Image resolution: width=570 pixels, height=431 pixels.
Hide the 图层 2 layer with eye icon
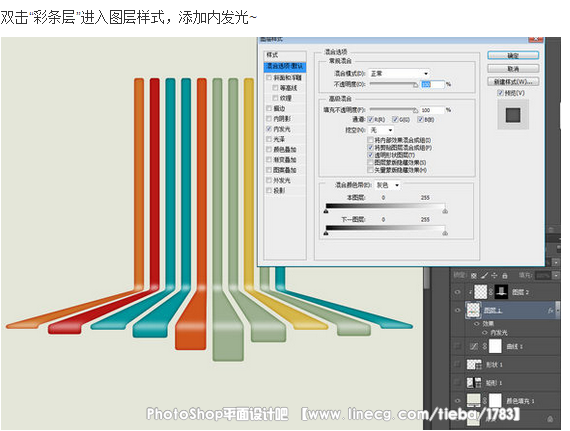click(458, 292)
